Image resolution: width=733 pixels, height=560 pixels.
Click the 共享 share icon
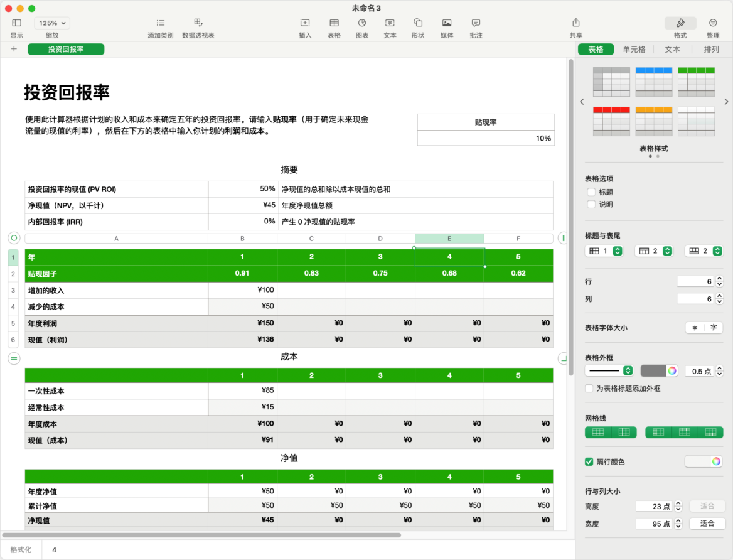[x=576, y=23]
